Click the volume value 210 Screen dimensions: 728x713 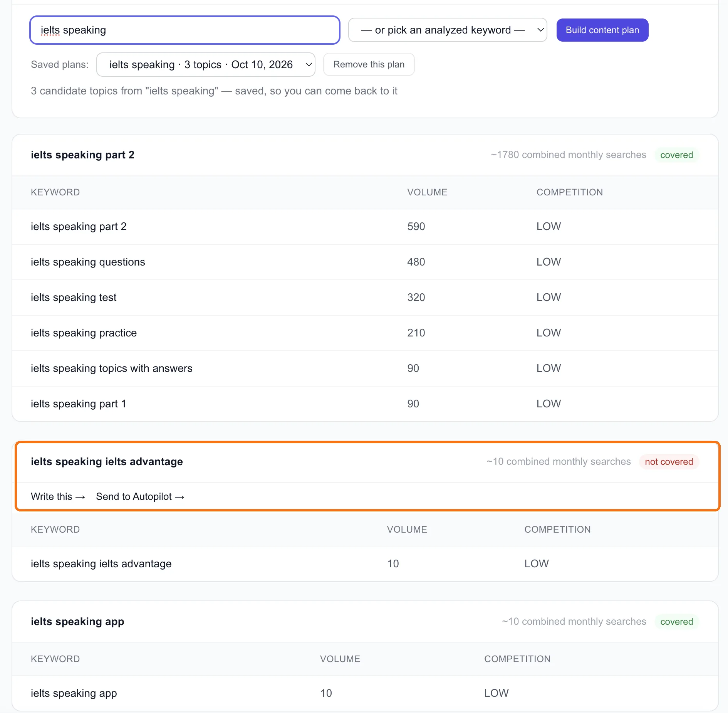[416, 333]
